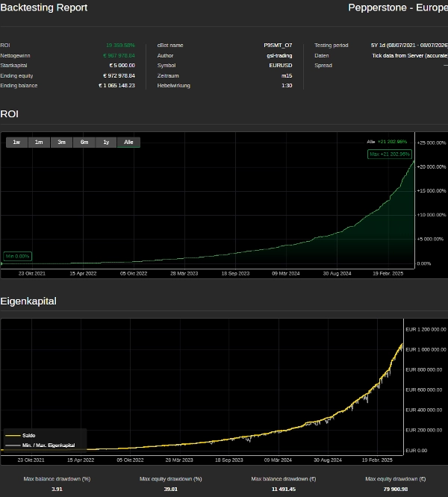Click the Ending balance value € 1 065 148.23
Viewport: 448px width, 497px height.
pos(116,86)
